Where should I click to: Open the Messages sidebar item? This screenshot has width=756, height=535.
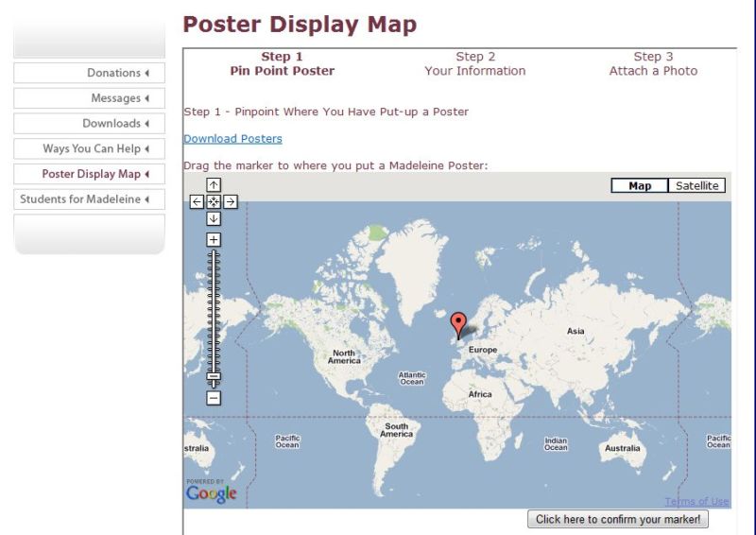90,98
